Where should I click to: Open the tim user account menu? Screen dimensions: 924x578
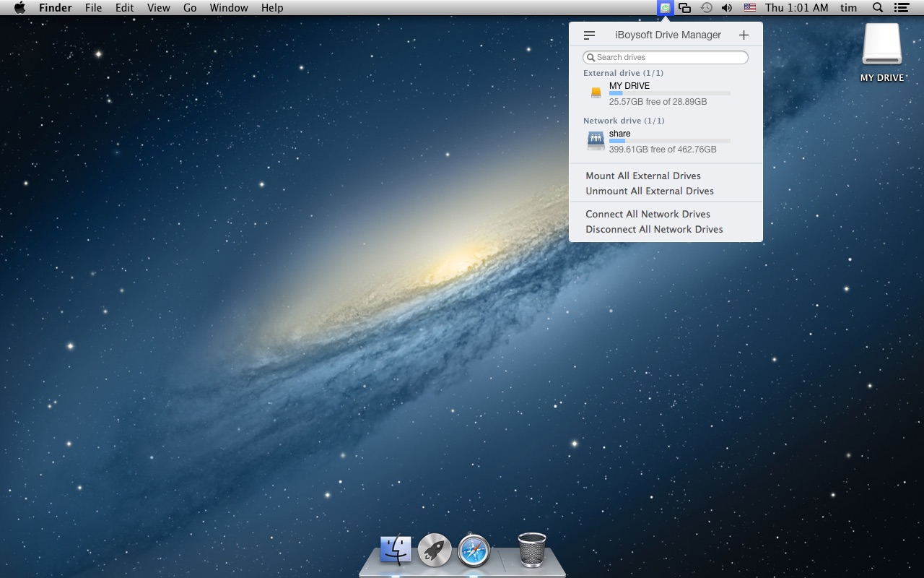click(848, 8)
